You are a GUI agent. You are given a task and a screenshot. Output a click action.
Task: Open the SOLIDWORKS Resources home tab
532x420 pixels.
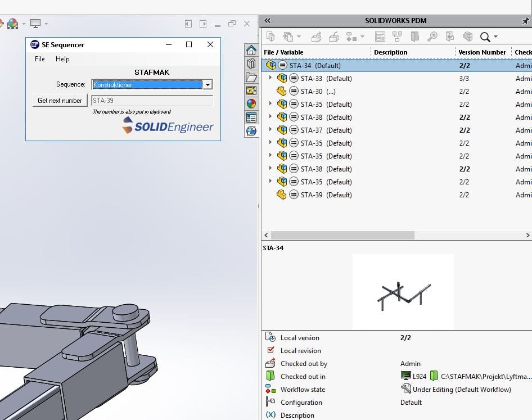click(251, 49)
